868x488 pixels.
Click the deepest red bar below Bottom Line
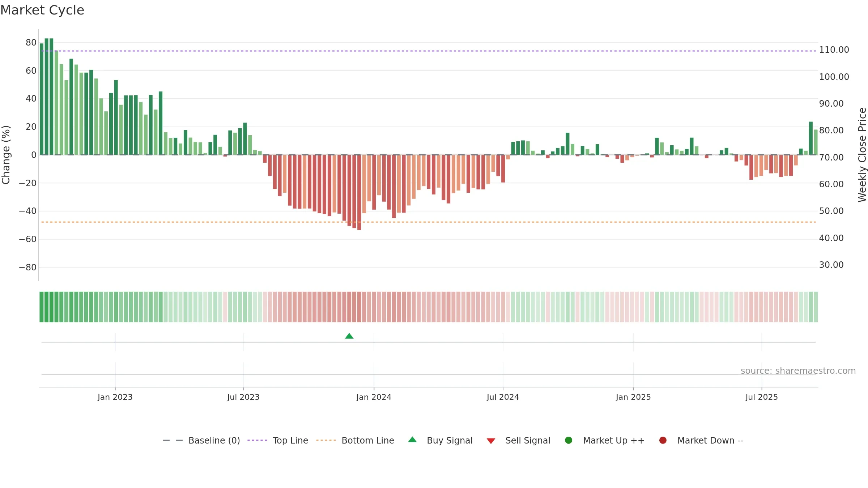pos(359,192)
